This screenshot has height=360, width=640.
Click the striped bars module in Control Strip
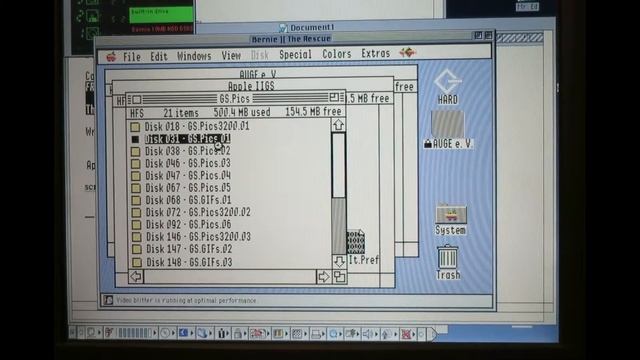click(134, 333)
